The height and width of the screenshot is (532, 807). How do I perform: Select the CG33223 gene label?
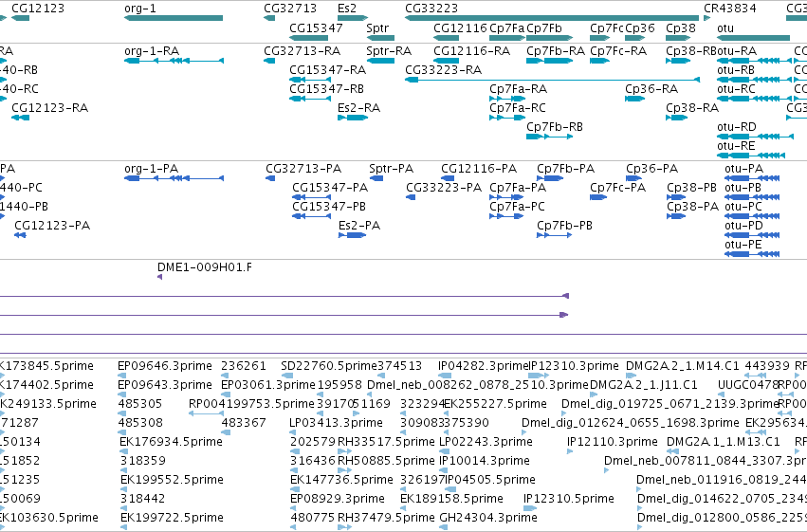coord(431,9)
